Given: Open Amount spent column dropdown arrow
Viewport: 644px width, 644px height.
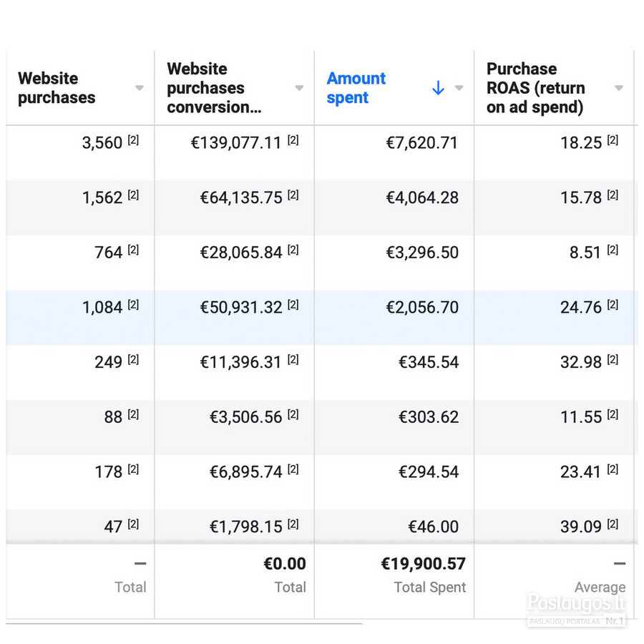Looking at the screenshot, I should [459, 88].
